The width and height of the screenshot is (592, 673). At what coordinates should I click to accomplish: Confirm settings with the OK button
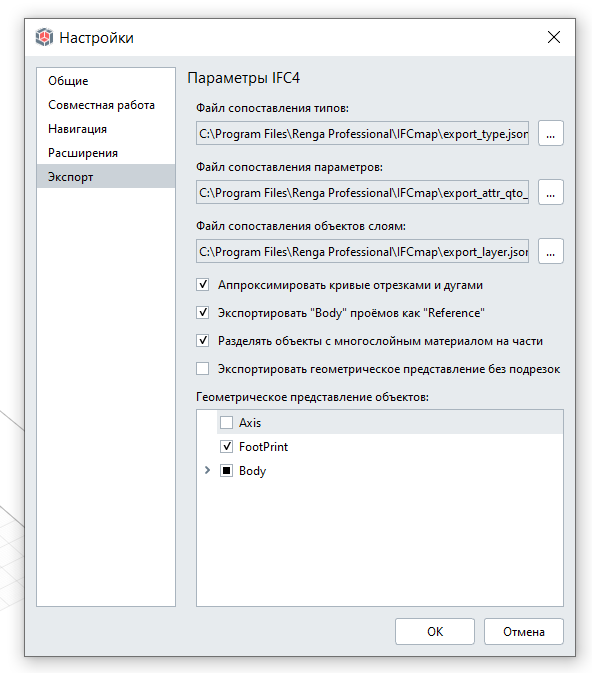tap(435, 631)
